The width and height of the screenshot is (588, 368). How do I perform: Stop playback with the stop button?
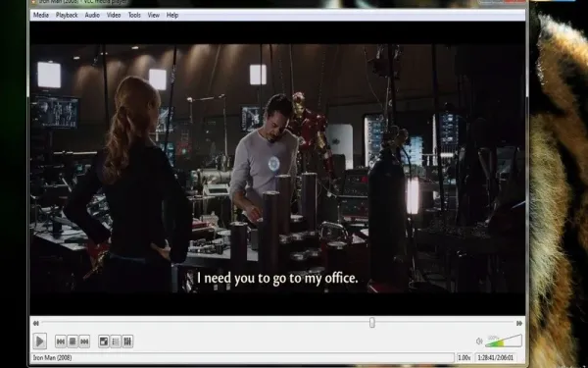73,342
